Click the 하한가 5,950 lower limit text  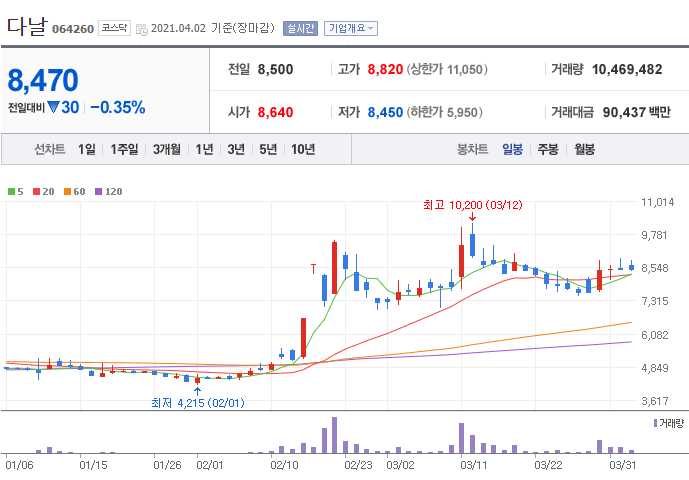tap(444, 112)
